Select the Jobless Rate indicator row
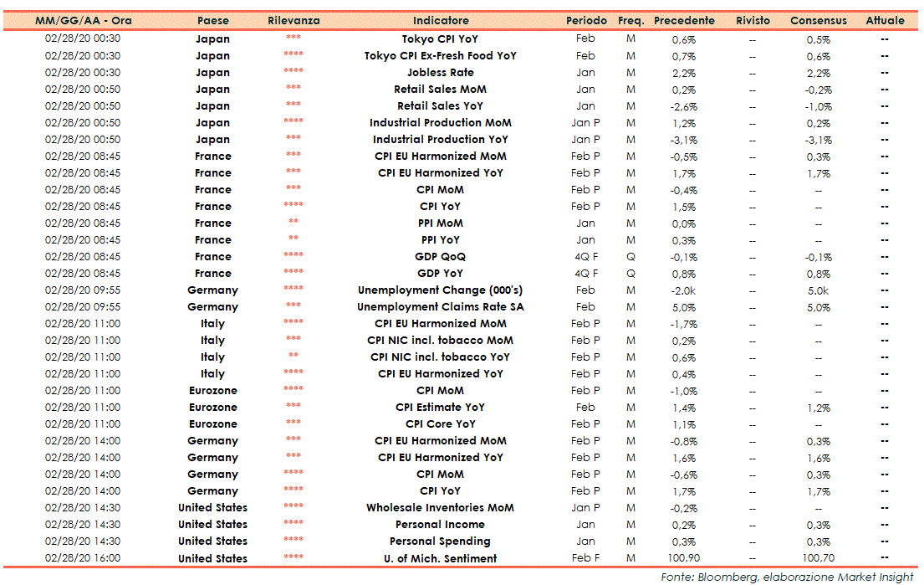 click(x=441, y=73)
